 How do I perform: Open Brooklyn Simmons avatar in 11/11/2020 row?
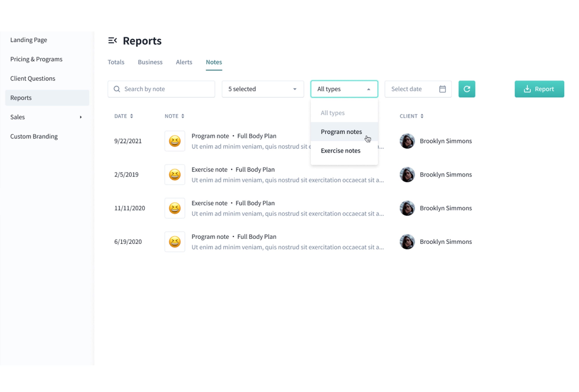pos(407,208)
